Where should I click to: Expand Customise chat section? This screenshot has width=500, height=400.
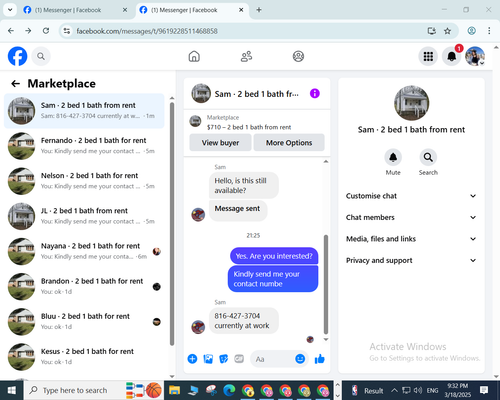pos(411,196)
